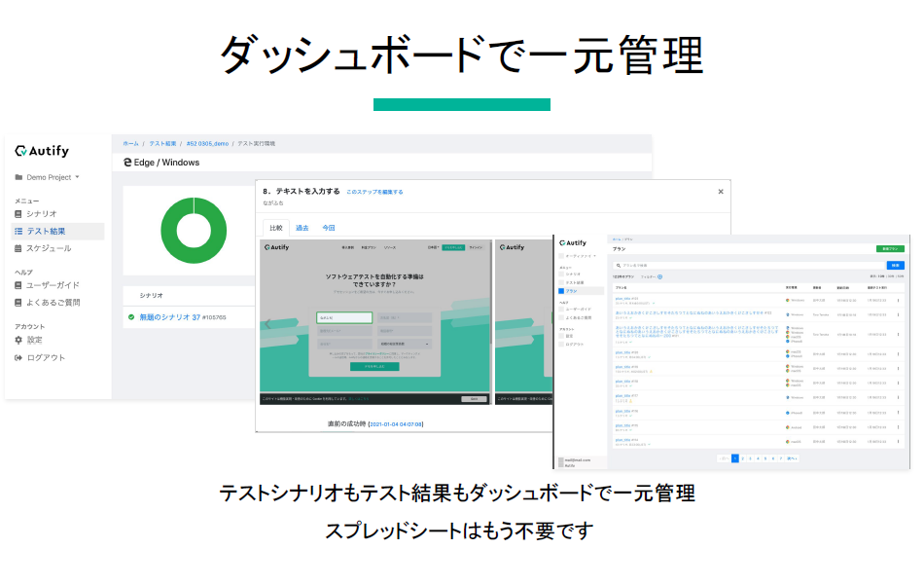Click the このステップを編集する link
The image size is (924, 585).
(x=374, y=192)
